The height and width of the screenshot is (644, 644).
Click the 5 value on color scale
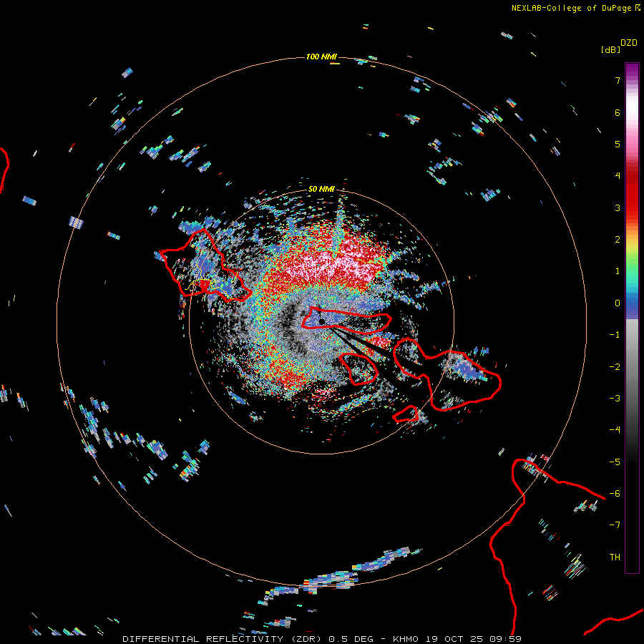pos(618,144)
